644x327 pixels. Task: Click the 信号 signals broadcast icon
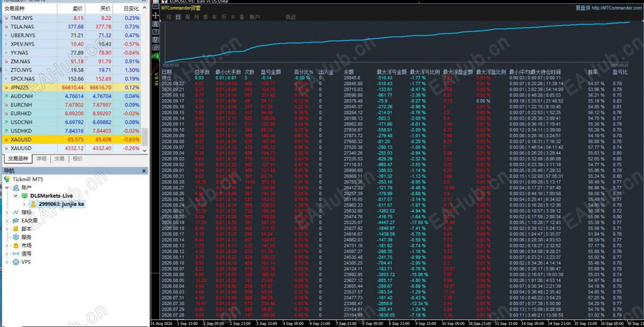pyautogui.click(x=16, y=254)
